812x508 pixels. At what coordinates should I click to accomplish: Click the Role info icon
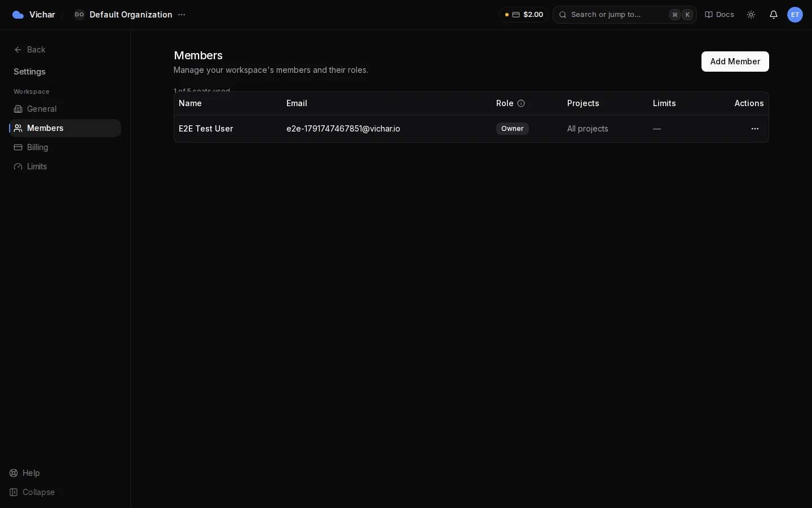[521, 103]
